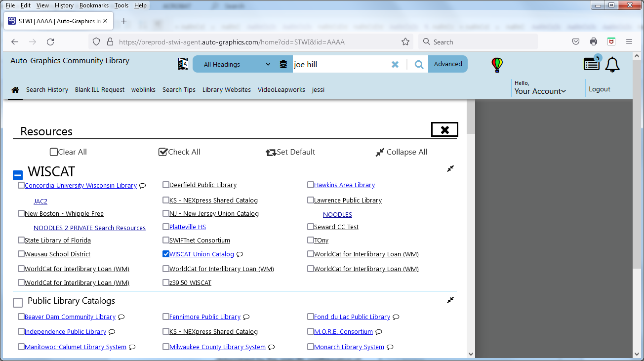
Task: Click the browser print icon
Action: [x=594, y=42]
